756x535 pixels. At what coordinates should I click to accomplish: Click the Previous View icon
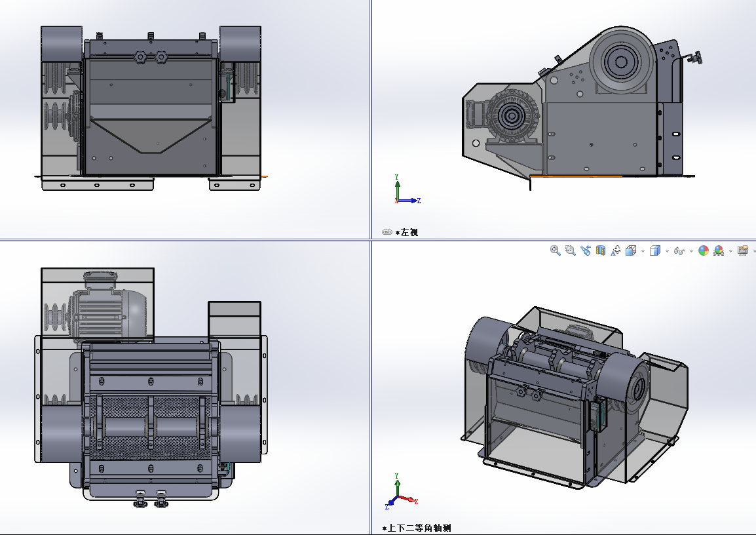tap(586, 250)
